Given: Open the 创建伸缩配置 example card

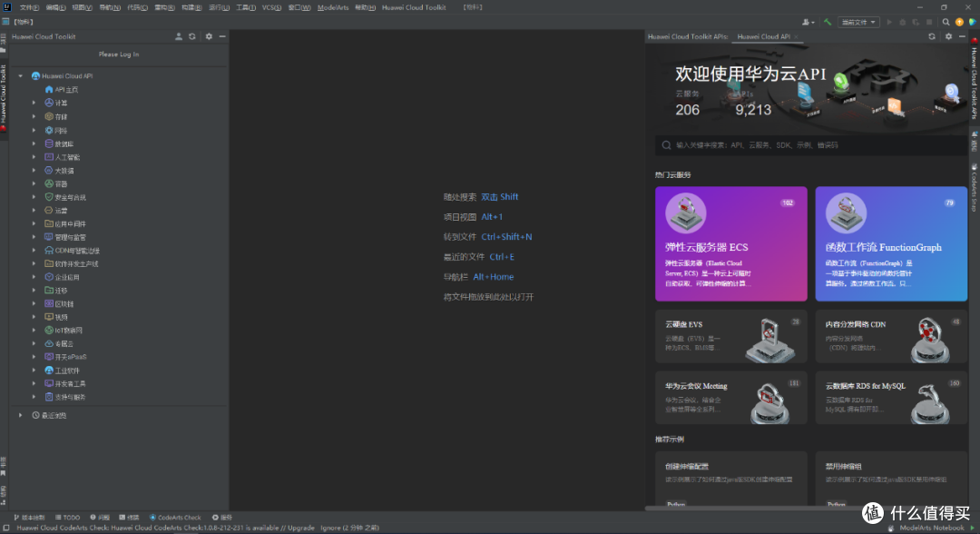Looking at the screenshot, I should pos(731,479).
